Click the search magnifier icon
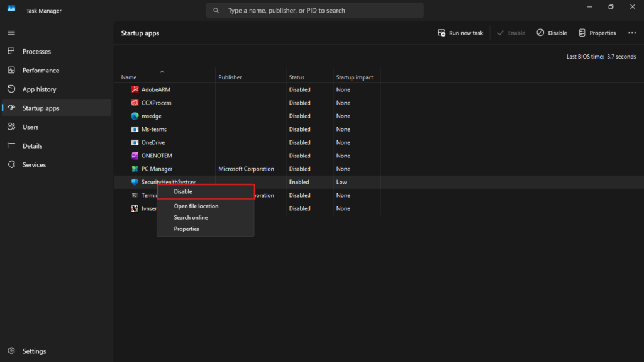This screenshot has height=362, width=644. (216, 10)
